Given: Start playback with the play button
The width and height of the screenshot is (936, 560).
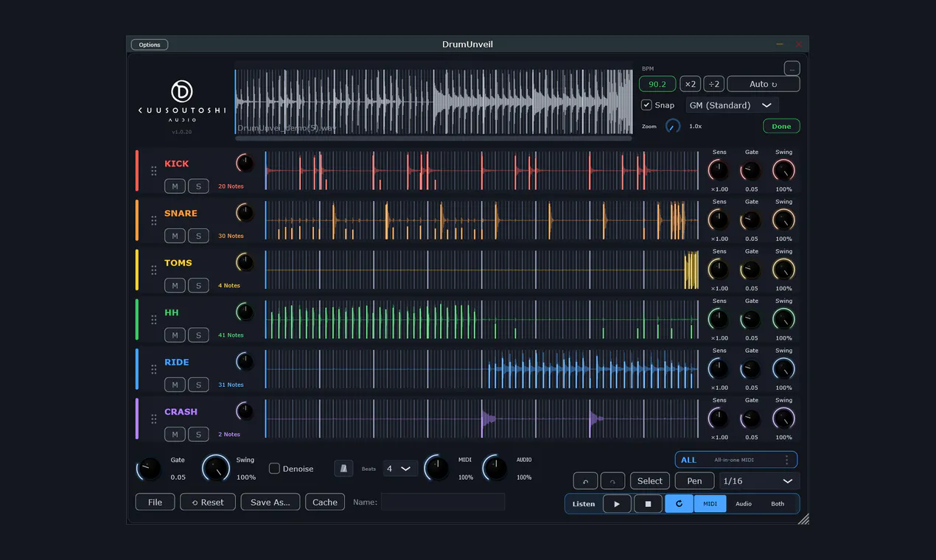Looking at the screenshot, I should coord(617,504).
